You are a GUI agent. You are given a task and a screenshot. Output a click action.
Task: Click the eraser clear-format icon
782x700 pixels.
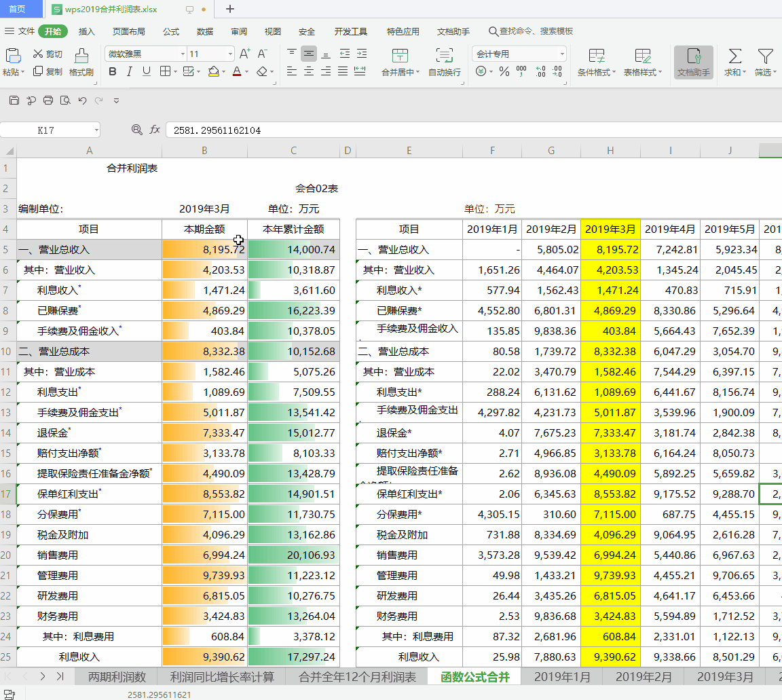pos(262,71)
